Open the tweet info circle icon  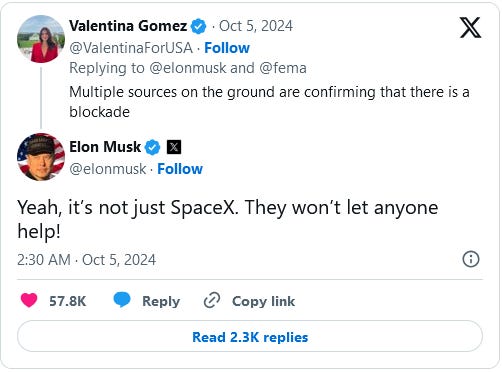[x=471, y=259]
